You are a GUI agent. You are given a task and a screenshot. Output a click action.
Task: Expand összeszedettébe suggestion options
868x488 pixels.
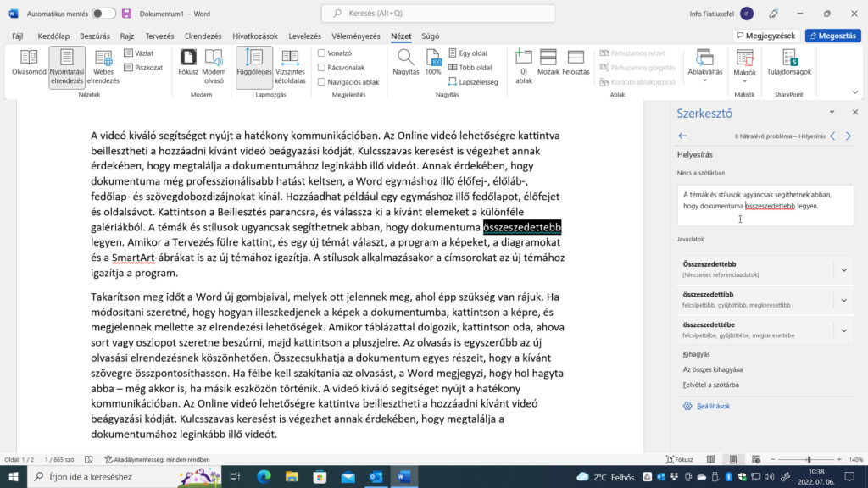(843, 330)
